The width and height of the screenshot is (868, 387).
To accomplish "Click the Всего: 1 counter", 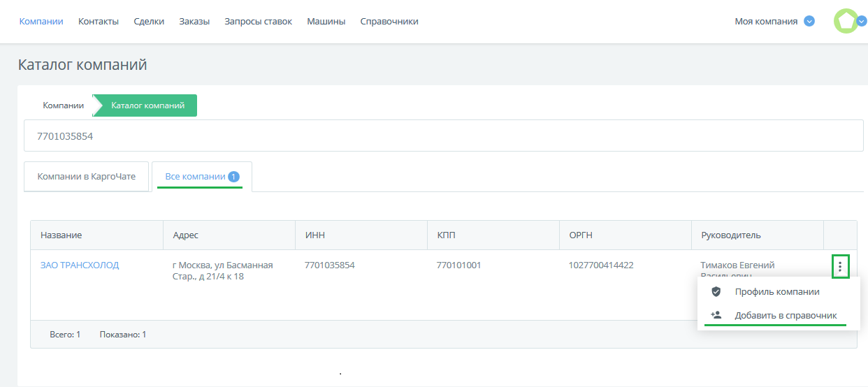I will (65, 335).
